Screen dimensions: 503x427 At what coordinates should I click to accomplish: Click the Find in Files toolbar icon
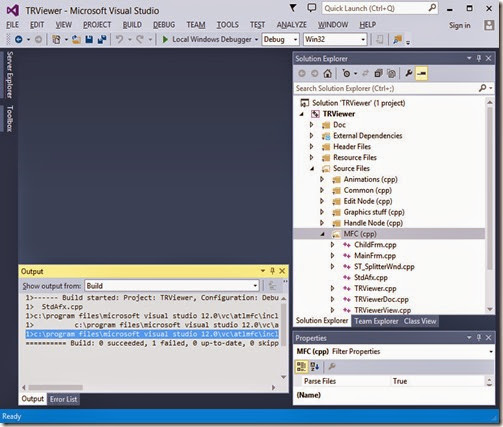(397, 40)
